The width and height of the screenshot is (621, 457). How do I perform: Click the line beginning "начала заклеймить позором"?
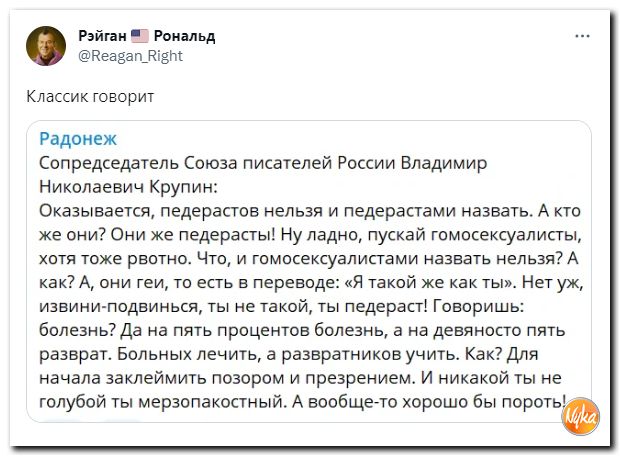click(x=300, y=378)
